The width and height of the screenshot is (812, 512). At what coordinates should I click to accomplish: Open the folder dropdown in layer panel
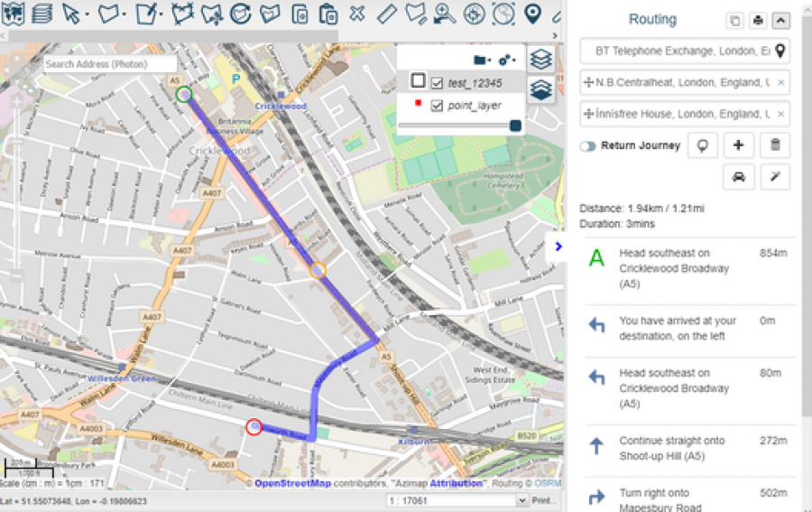(482, 61)
